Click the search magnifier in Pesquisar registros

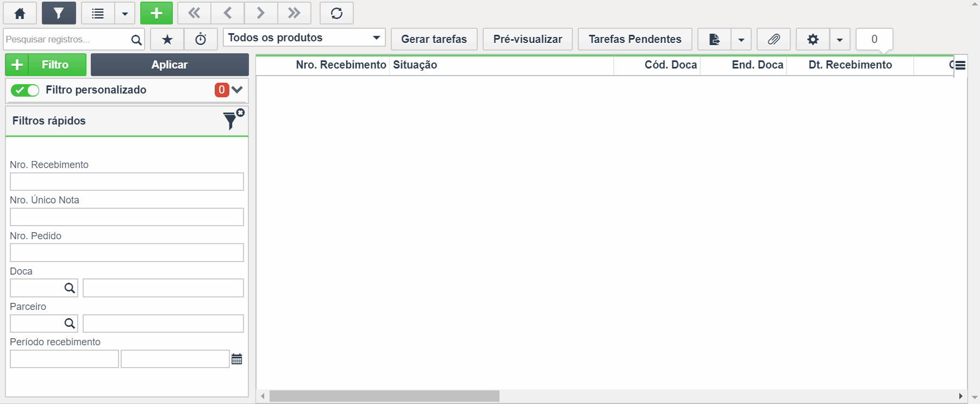coord(136,40)
